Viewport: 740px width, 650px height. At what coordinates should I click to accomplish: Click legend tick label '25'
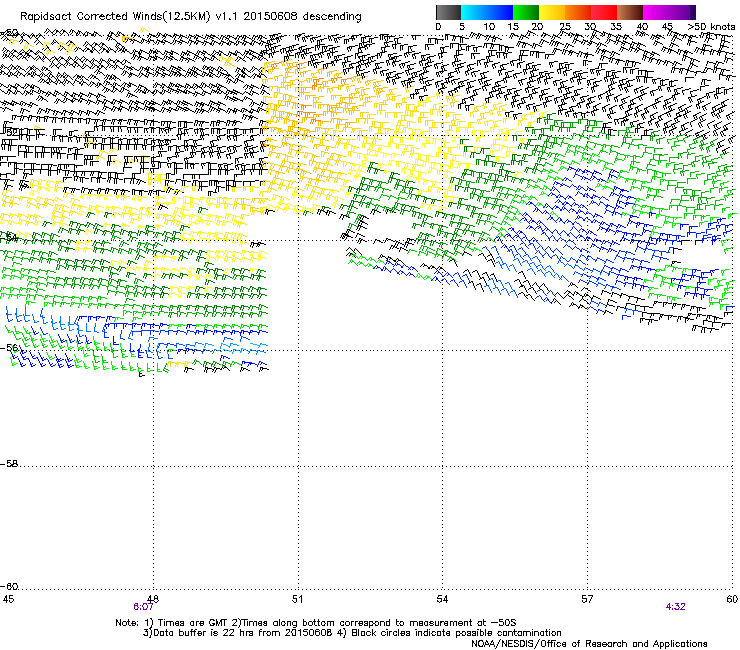pyautogui.click(x=565, y=27)
